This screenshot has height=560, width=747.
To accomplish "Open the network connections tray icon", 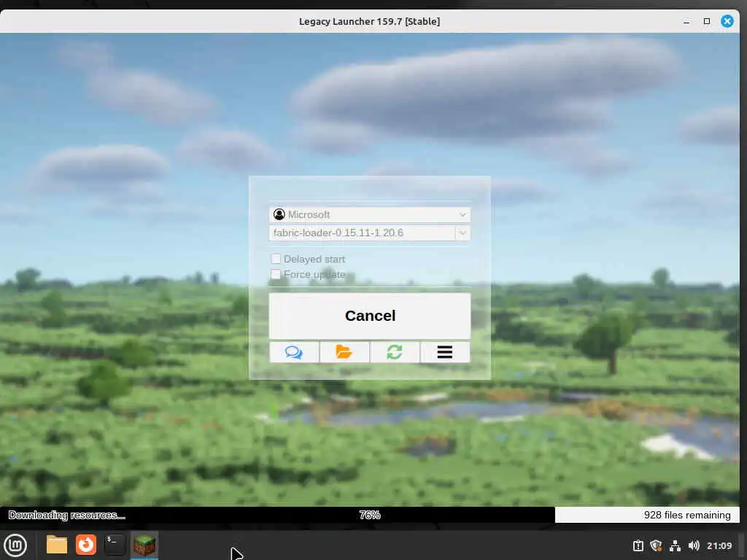I will 675,545.
